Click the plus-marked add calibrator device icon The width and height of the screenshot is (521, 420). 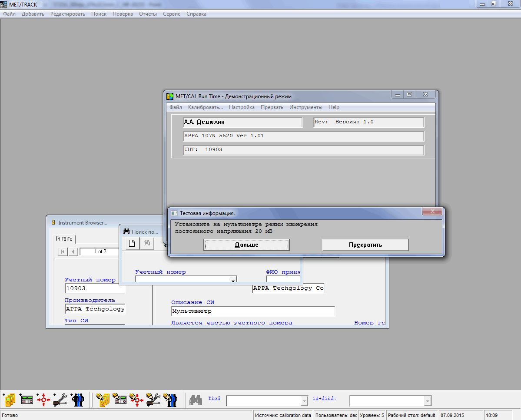pyautogui.click(x=27, y=400)
